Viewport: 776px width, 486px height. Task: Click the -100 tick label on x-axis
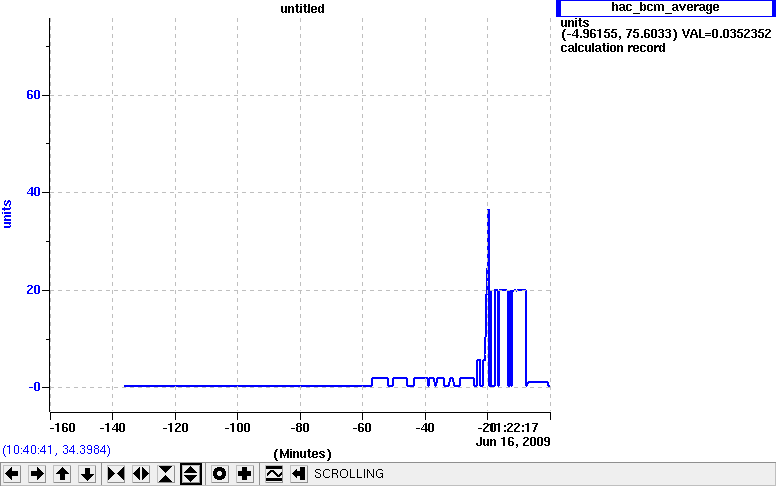click(x=237, y=428)
